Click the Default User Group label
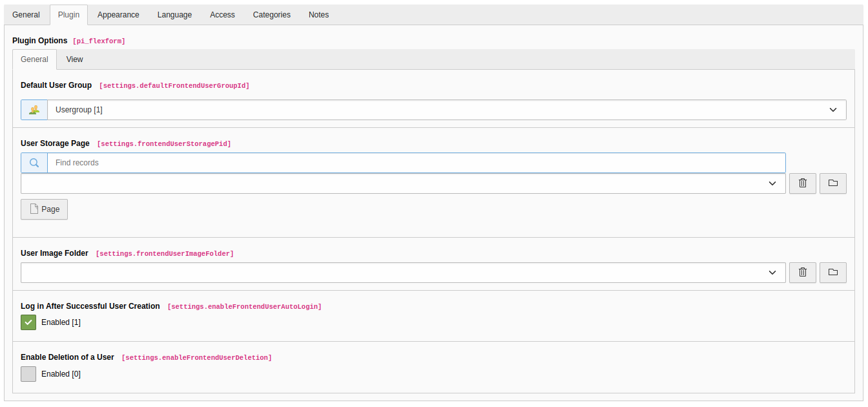 tap(56, 85)
